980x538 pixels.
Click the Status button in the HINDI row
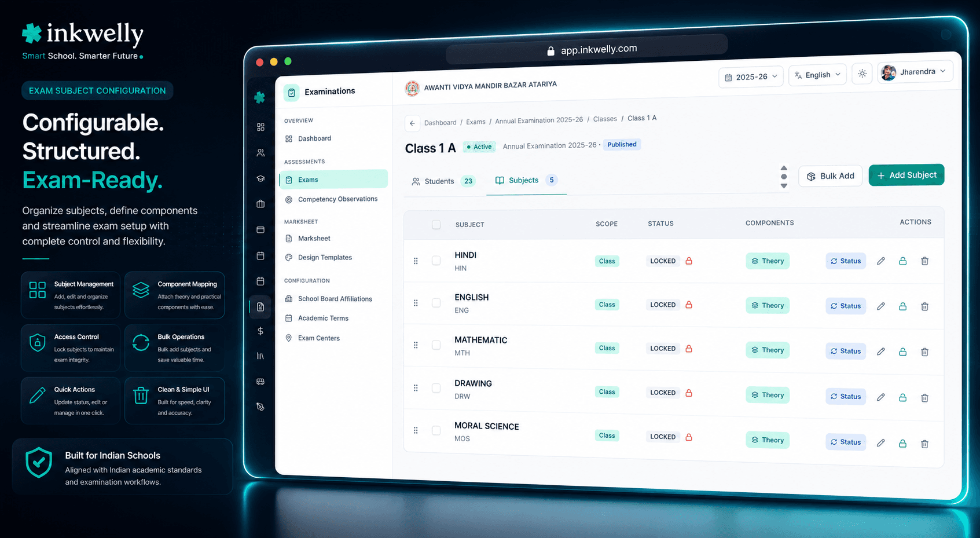[846, 261]
